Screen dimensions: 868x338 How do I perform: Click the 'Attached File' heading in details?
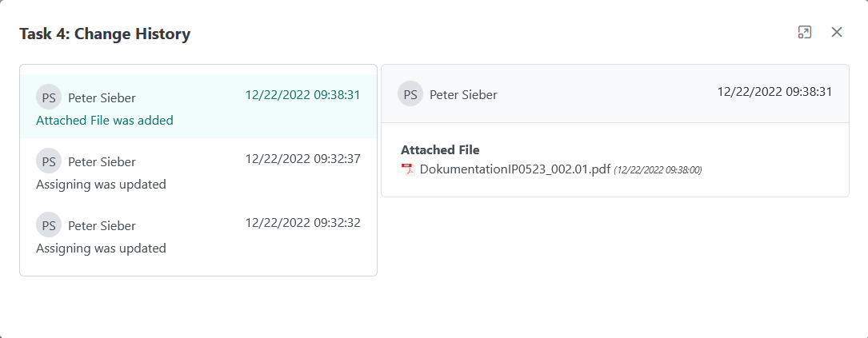tap(440, 150)
